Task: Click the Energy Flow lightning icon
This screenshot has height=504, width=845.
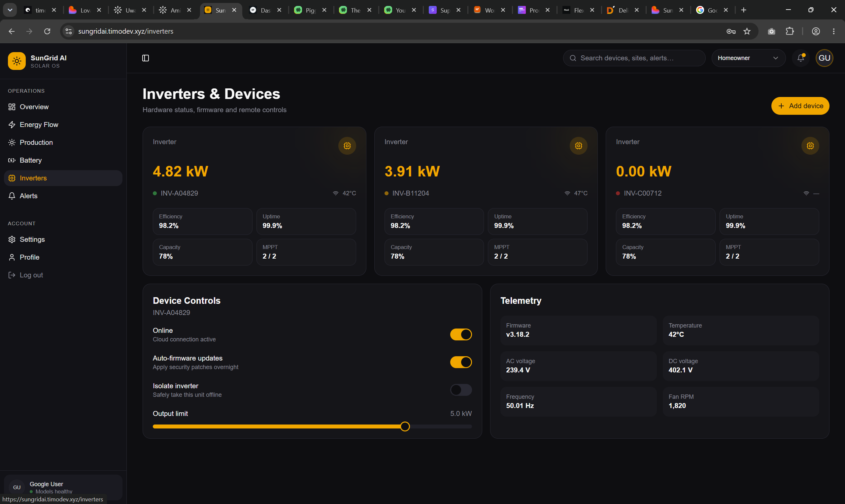Action: pyautogui.click(x=12, y=125)
